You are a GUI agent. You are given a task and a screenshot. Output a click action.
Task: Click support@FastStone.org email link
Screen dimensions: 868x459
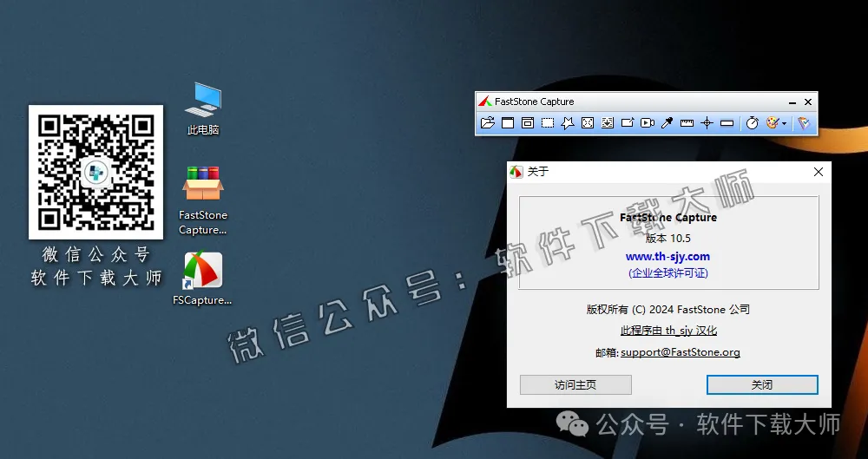(680, 352)
